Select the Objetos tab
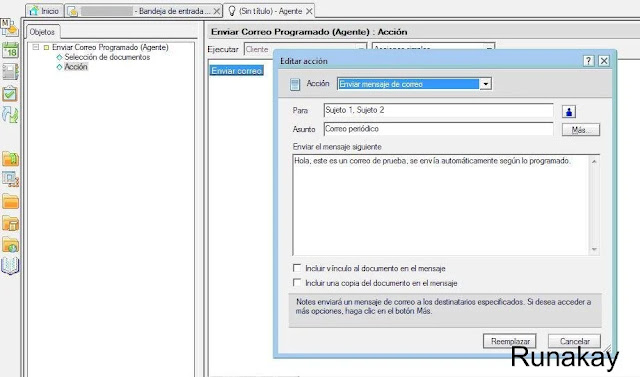Screen dimensions: 640x377 tap(42, 32)
